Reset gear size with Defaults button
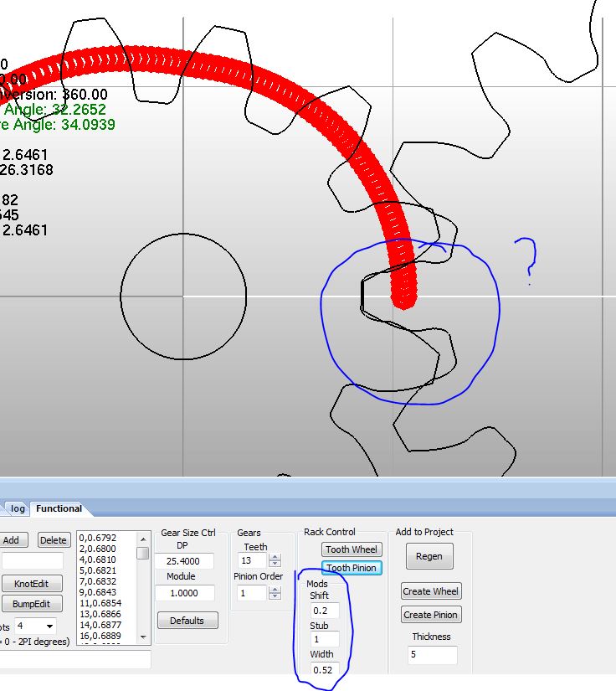Image resolution: width=616 pixels, height=691 pixels. point(187,621)
